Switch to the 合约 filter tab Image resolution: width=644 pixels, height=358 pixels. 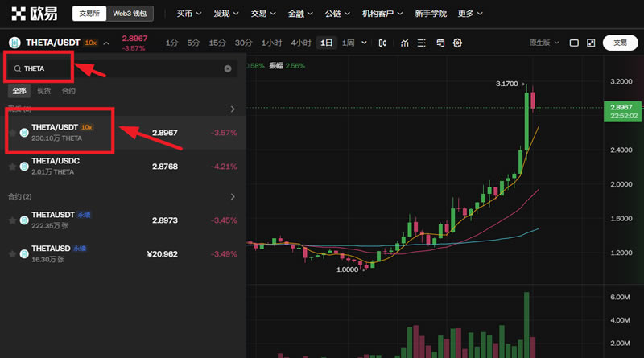coord(68,91)
